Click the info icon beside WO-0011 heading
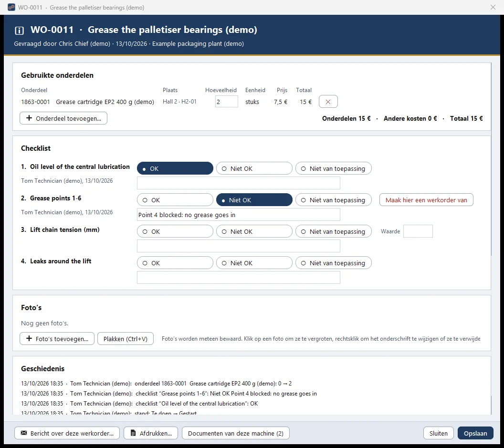 (19, 31)
